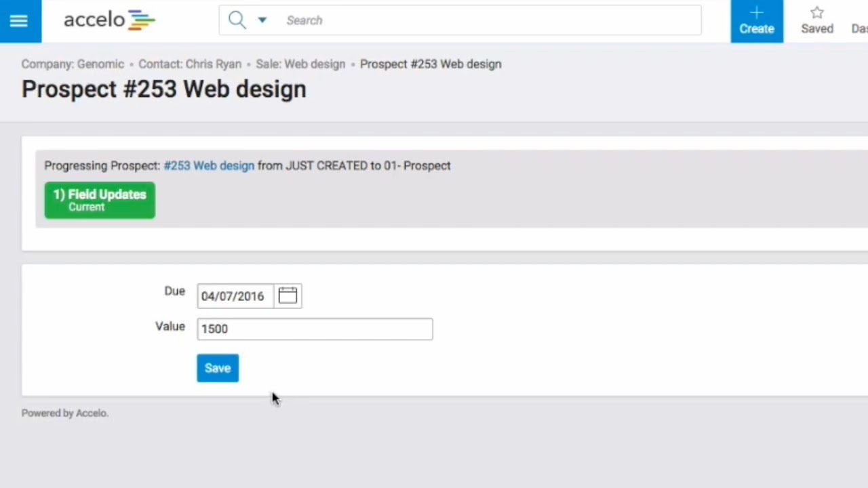Open the hamburger navigation menu

pyautogui.click(x=19, y=21)
